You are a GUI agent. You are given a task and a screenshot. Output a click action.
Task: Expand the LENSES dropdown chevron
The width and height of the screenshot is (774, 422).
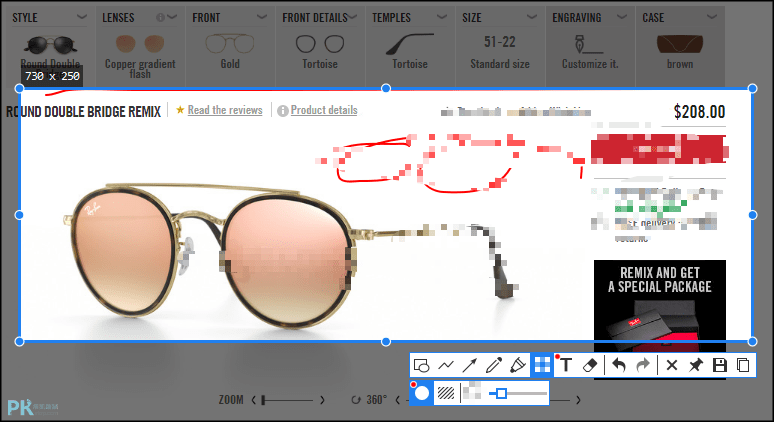172,17
